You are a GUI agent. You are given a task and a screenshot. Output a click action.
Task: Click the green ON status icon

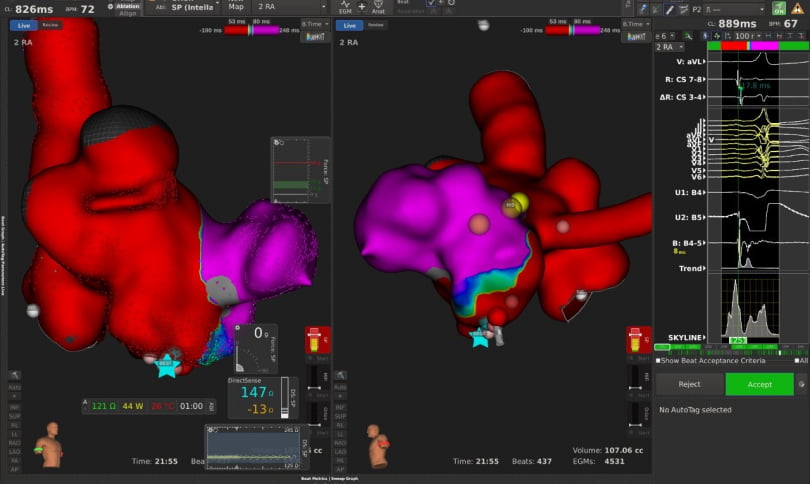(x=779, y=9)
